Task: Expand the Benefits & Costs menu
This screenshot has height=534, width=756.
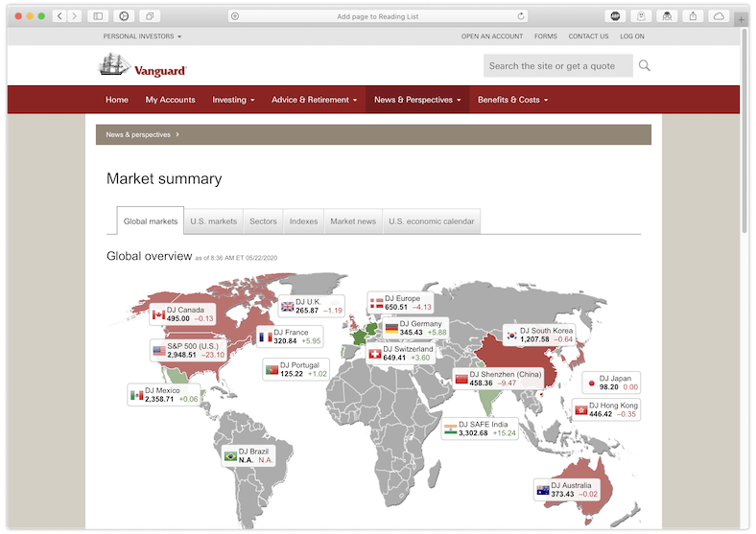Action: click(x=512, y=100)
